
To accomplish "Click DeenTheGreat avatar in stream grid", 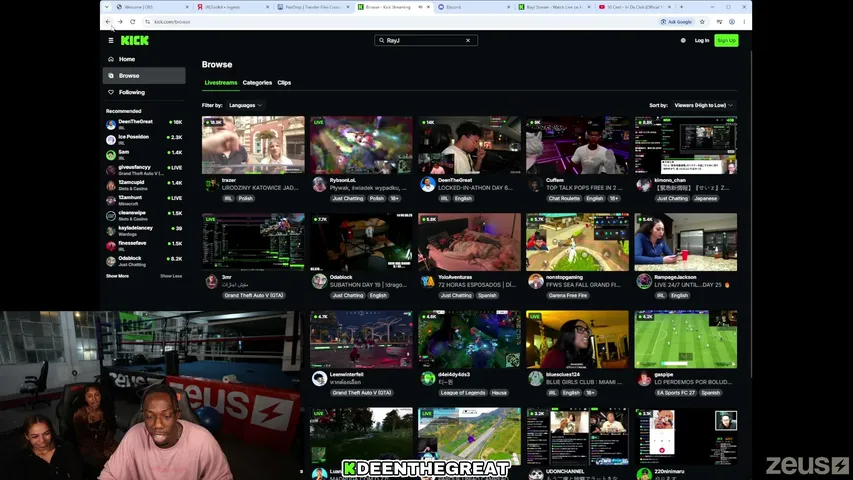I will click(428, 184).
